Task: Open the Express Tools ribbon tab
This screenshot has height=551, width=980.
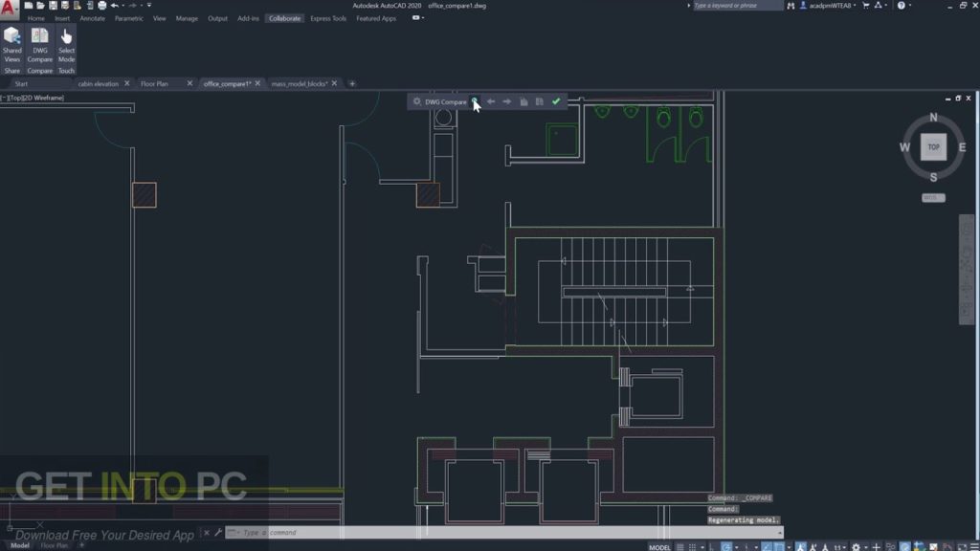Action: 328,18
